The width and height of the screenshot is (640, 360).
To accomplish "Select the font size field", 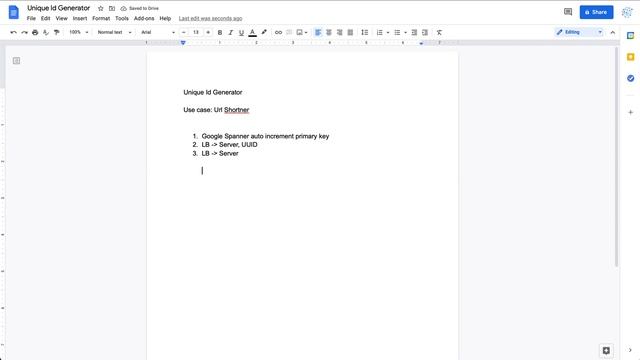I will [x=196, y=32].
